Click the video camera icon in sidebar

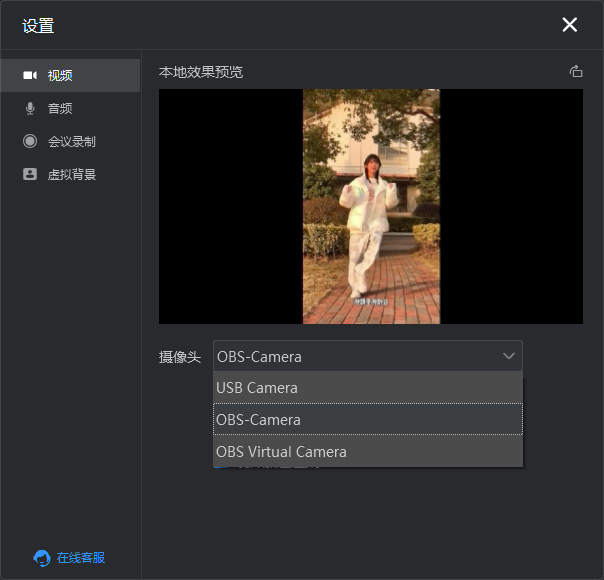(x=30, y=76)
